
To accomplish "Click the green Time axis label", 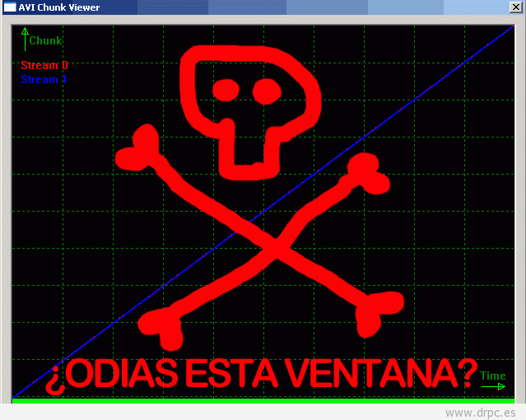I will [492, 376].
